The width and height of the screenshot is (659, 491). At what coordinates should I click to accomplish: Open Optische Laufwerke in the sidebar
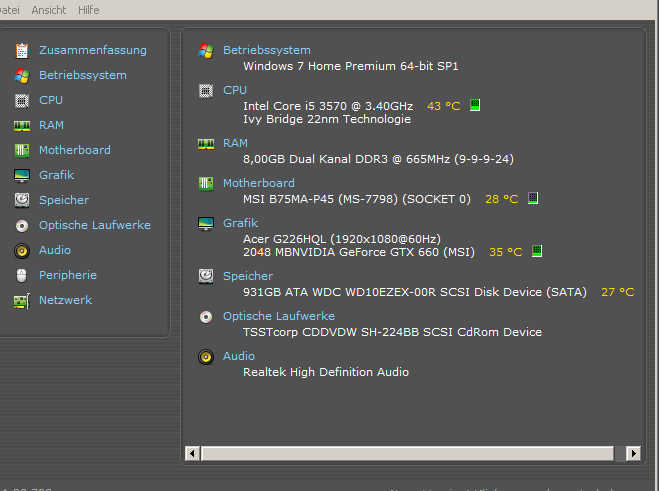point(95,225)
